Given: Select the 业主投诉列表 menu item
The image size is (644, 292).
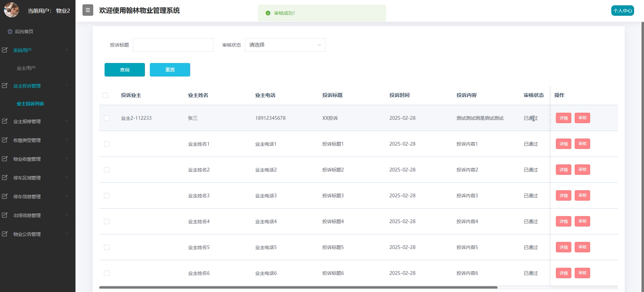Looking at the screenshot, I should point(30,104).
